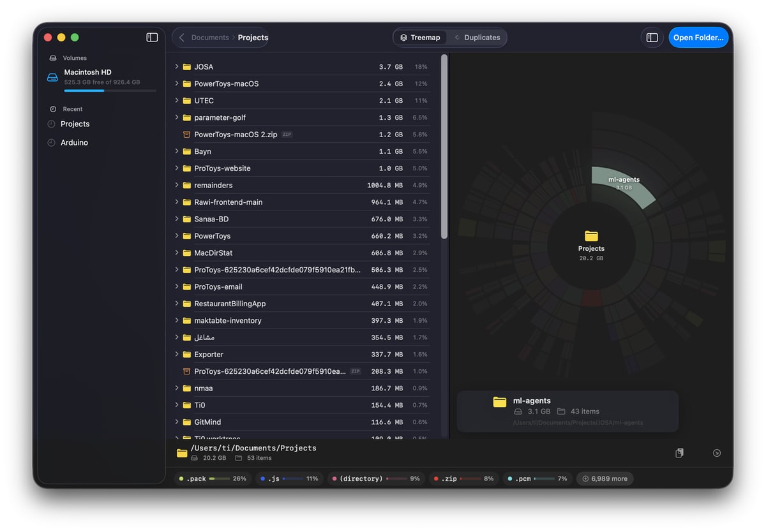Screen dimensions: 766x532
Task: Toggle the right inspector panel icon
Action: coord(652,38)
